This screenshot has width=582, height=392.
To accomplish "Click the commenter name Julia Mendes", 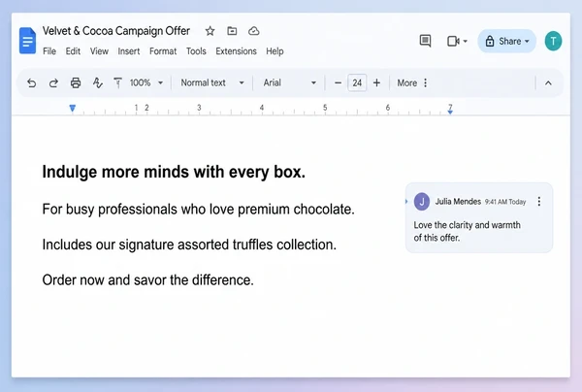I will [x=458, y=202].
